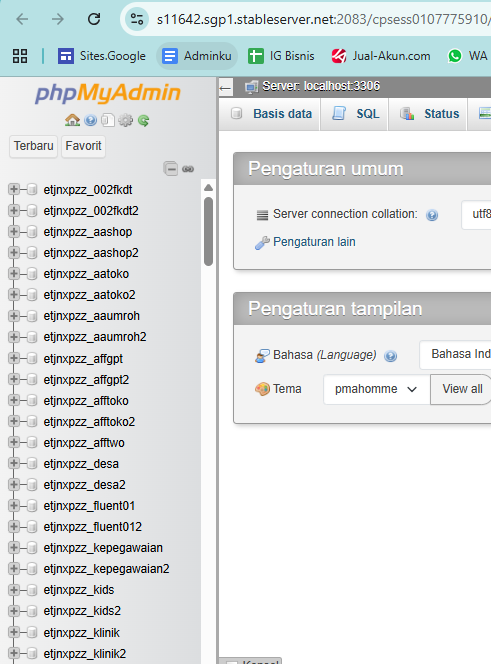491x664 pixels.
Task: Select etjnxpzz_afftoko2 database
Action: pyautogui.click(x=89, y=422)
